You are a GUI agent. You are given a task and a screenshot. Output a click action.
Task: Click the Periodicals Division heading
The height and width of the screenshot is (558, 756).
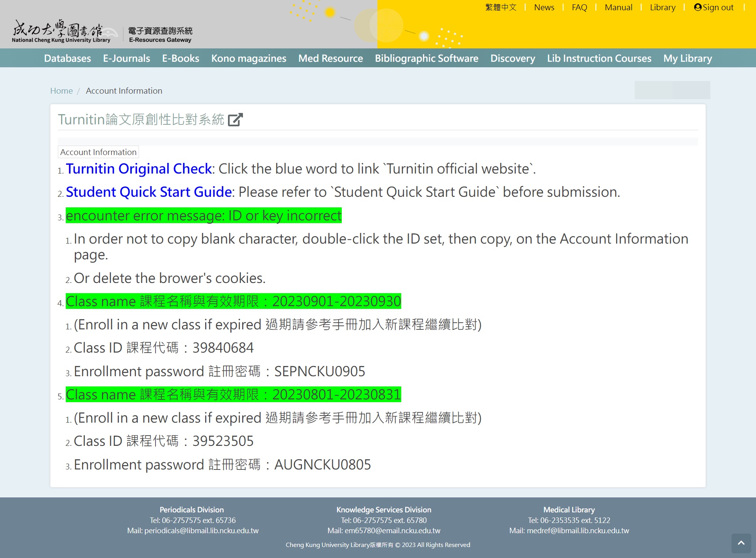(x=192, y=510)
